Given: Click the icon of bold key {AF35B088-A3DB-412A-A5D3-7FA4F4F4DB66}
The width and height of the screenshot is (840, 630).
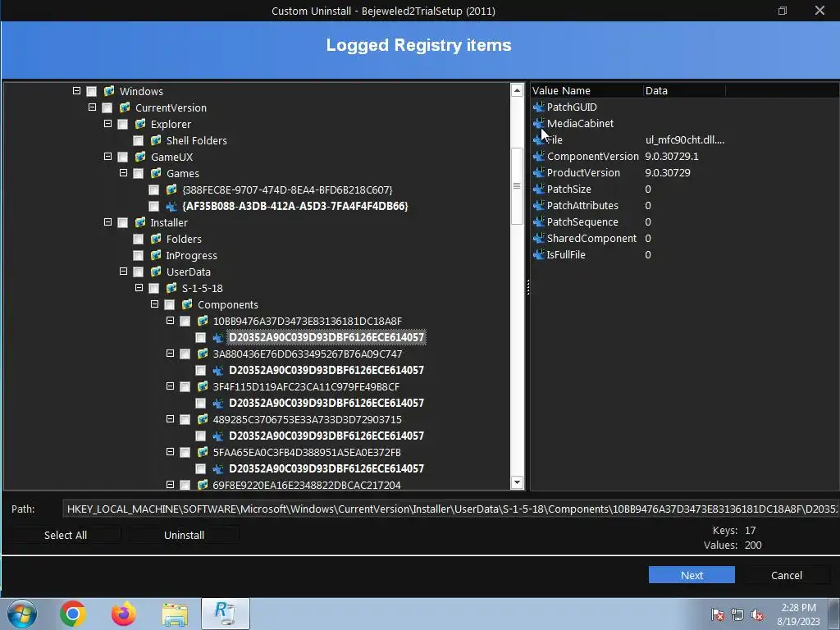Looking at the screenshot, I should tap(171, 206).
